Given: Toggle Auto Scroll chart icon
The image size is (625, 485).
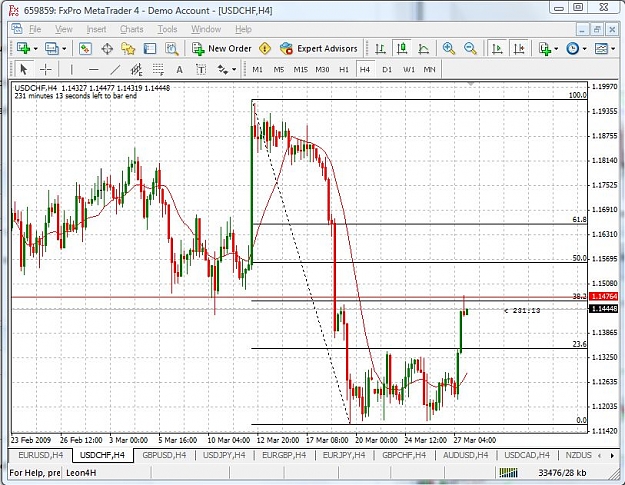Looking at the screenshot, I should (x=497, y=49).
